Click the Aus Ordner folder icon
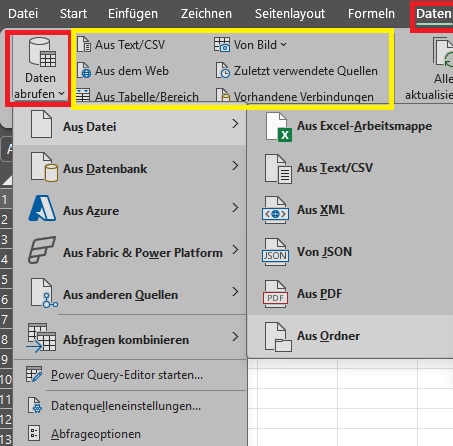 pyautogui.click(x=278, y=337)
